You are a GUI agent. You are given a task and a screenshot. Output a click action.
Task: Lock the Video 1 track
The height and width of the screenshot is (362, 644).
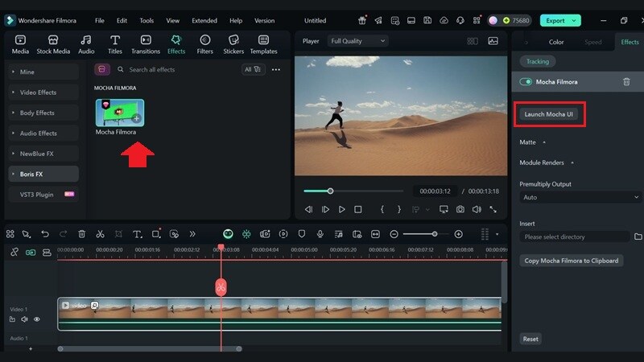tap(12, 319)
